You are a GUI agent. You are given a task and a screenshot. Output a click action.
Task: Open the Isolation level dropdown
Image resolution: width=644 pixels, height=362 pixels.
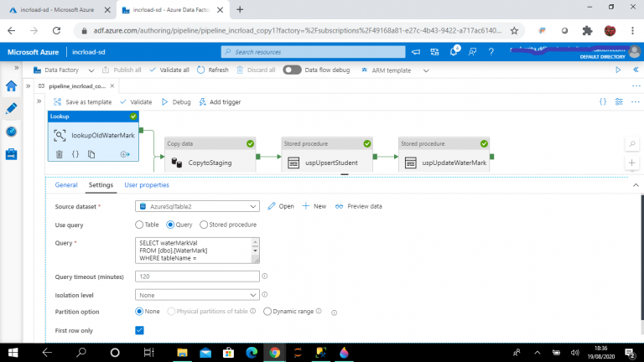[197, 295]
